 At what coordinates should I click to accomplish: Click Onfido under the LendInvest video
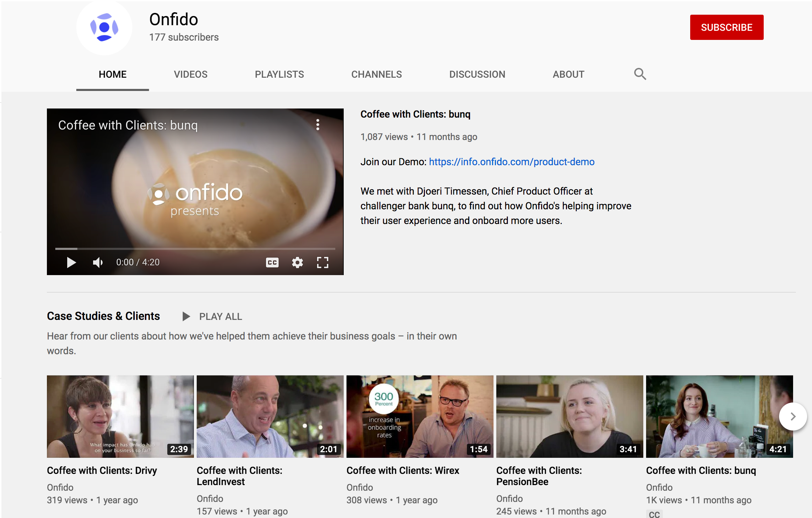pyautogui.click(x=210, y=498)
